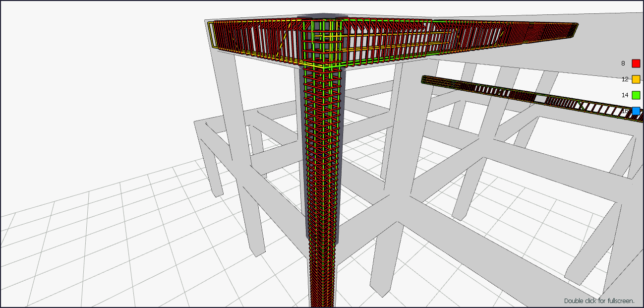Viewport: 644px width, 308px height.
Task: Click the "16" legend entry
Action: coord(625,110)
